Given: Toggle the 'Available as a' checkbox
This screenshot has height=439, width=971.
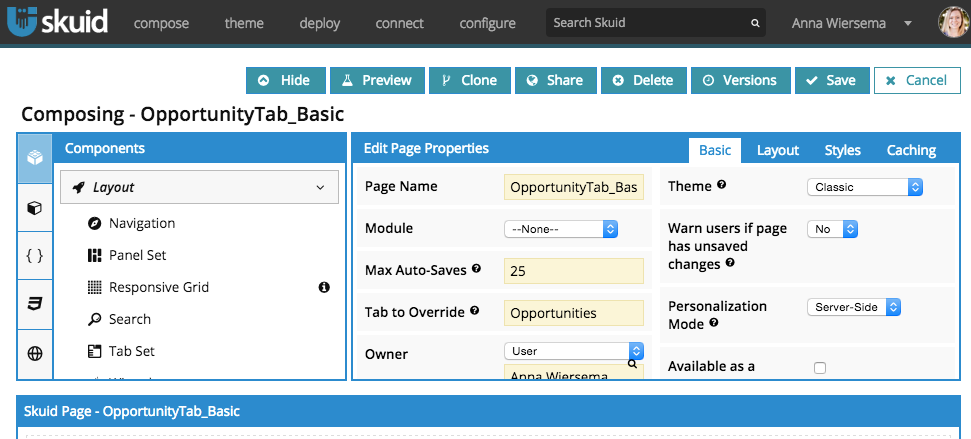Looking at the screenshot, I should click(x=820, y=368).
